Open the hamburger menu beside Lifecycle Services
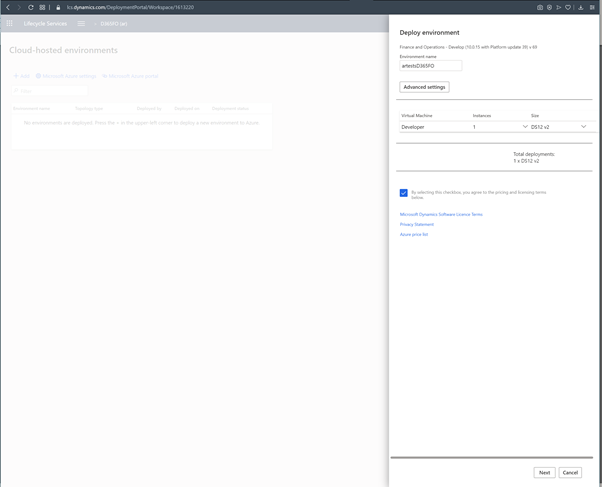The width and height of the screenshot is (602, 487). coord(81,23)
